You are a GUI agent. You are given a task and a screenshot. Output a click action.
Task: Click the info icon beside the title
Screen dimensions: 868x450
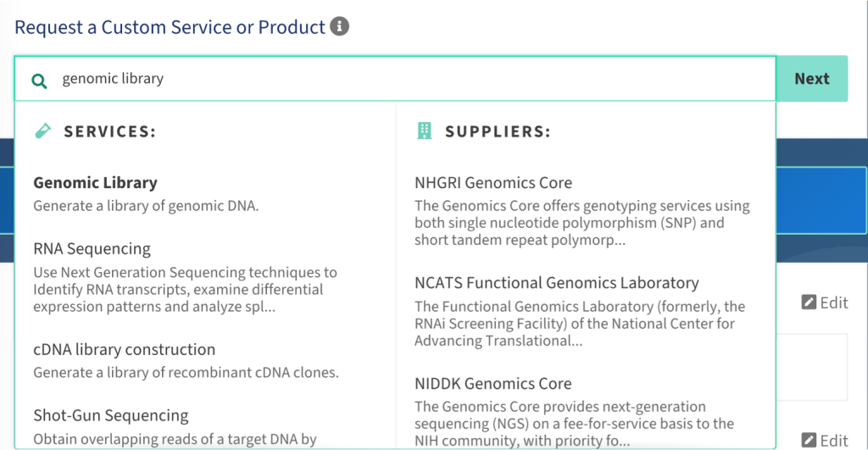click(x=339, y=27)
